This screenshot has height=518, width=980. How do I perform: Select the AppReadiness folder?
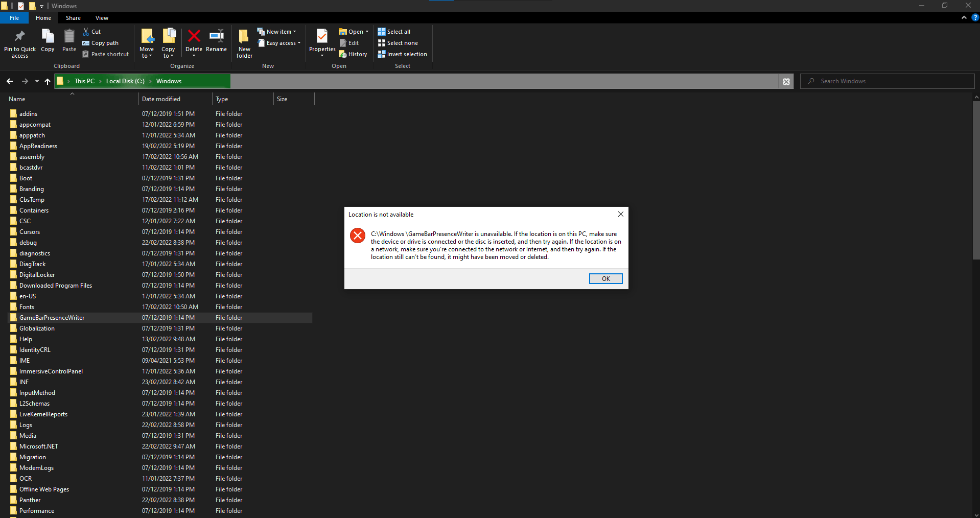(160, 146)
